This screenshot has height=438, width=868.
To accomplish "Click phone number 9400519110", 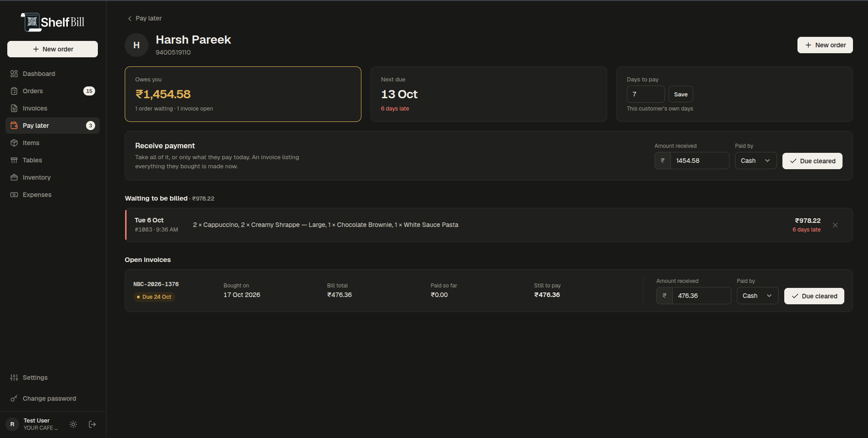I will tap(173, 52).
